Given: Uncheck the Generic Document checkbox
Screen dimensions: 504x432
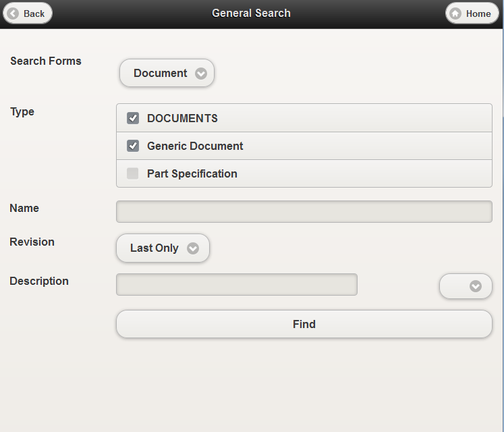Looking at the screenshot, I should click(x=133, y=146).
